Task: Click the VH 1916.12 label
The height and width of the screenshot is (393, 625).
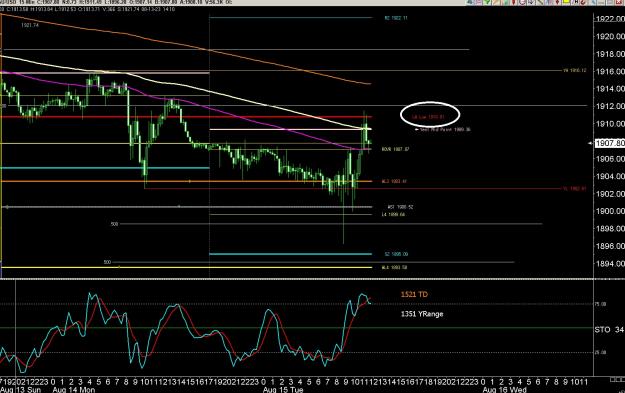Action: (574, 71)
